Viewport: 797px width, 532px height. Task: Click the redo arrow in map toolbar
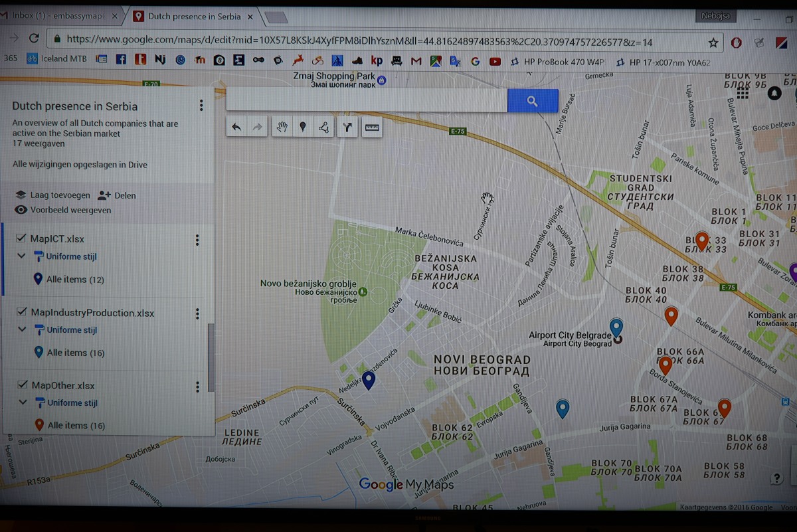257,127
